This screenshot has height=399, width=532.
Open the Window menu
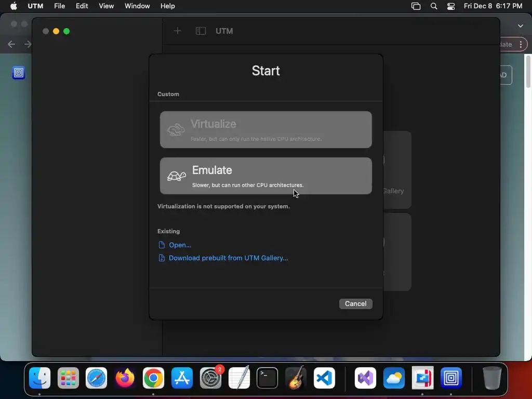[x=137, y=6]
